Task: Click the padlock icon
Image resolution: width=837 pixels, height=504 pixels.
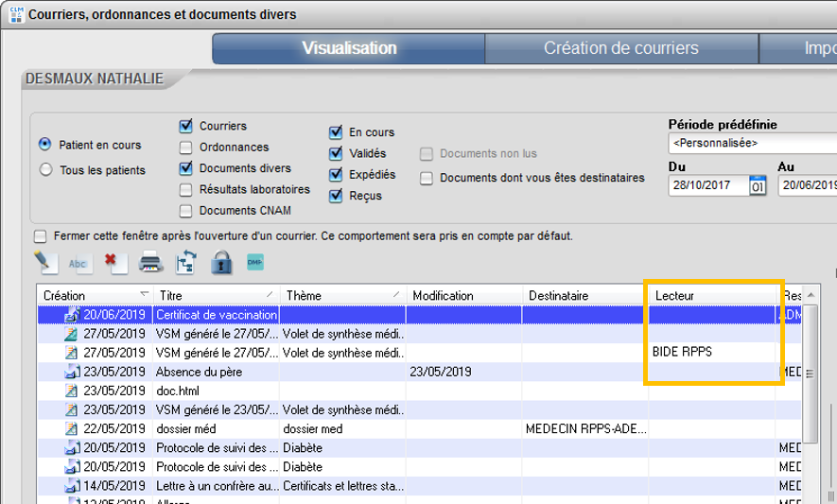Action: (x=221, y=263)
